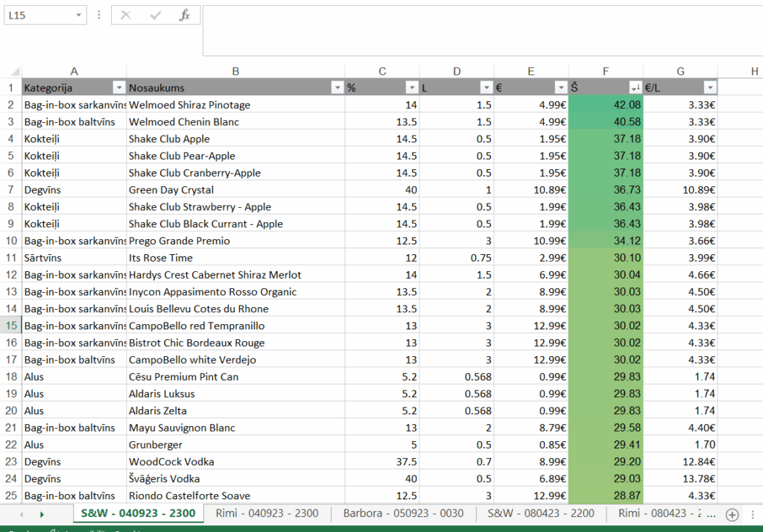The height and width of the screenshot is (532, 763).
Task: Switch to the Barbora - 050923 - 0030 sheet
Action: [403, 513]
